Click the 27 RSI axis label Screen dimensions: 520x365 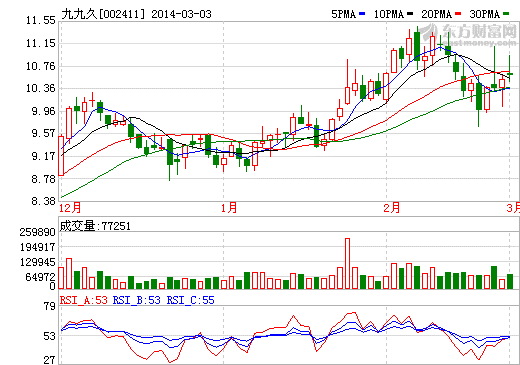click(x=50, y=360)
